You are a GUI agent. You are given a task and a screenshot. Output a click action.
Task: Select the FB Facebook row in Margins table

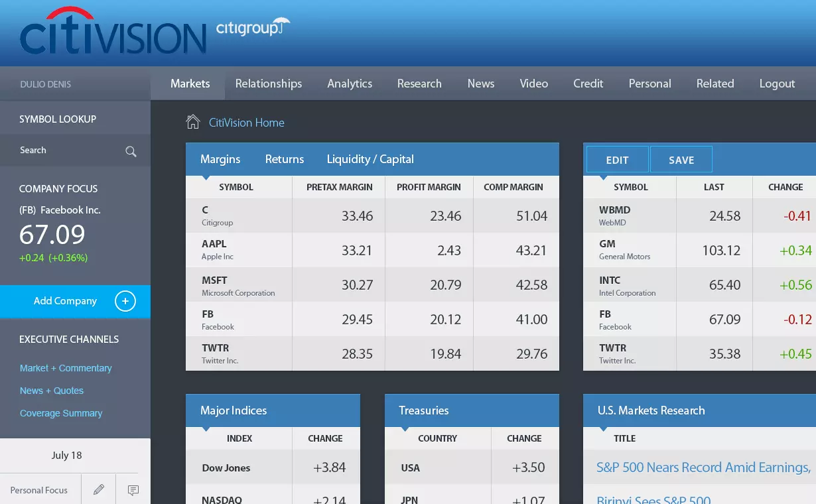click(372, 319)
